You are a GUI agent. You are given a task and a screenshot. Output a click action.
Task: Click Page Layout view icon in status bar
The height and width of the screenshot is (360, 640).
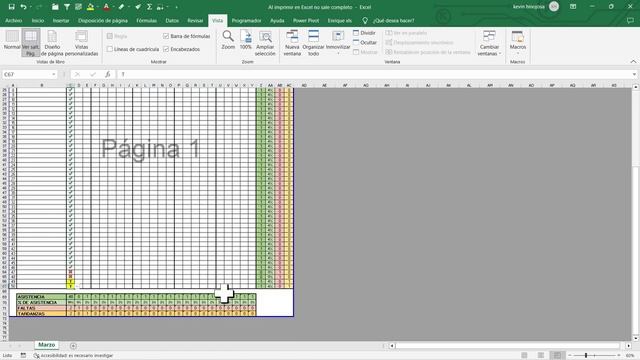point(541,356)
